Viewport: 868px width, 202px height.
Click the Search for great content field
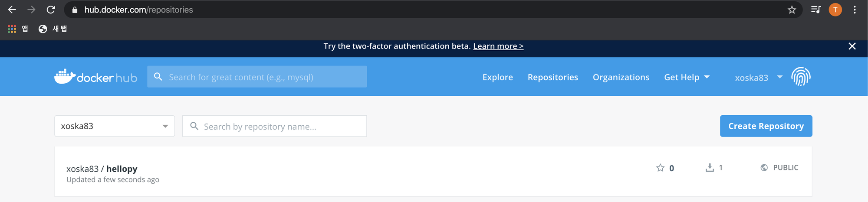tap(257, 77)
